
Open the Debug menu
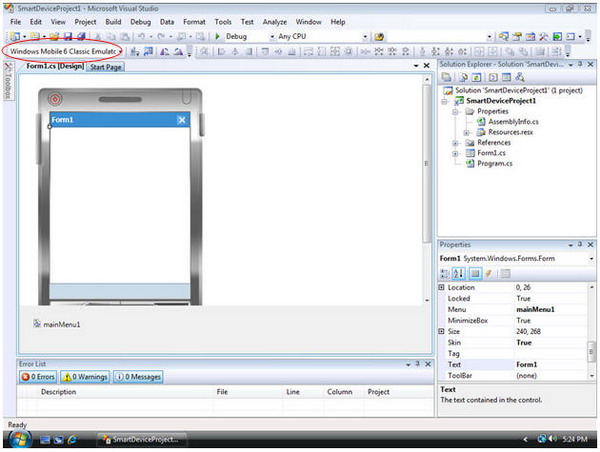(x=140, y=22)
